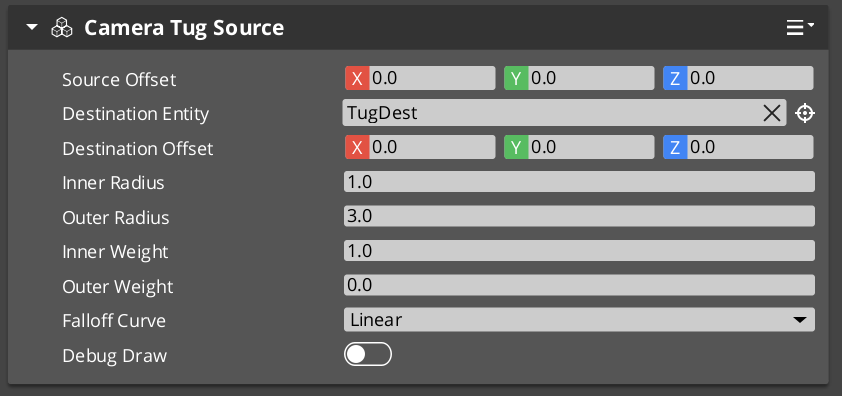Click the red X label of Destination Offset
The height and width of the screenshot is (396, 842).
pyautogui.click(x=357, y=147)
